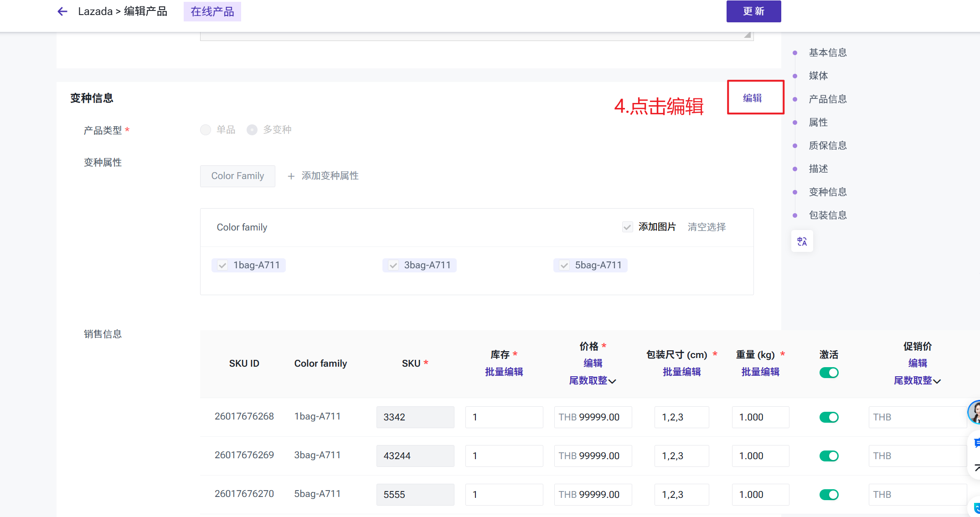980x517 pixels.
Task: Open the Color Family variant attribute selector
Action: tap(237, 176)
